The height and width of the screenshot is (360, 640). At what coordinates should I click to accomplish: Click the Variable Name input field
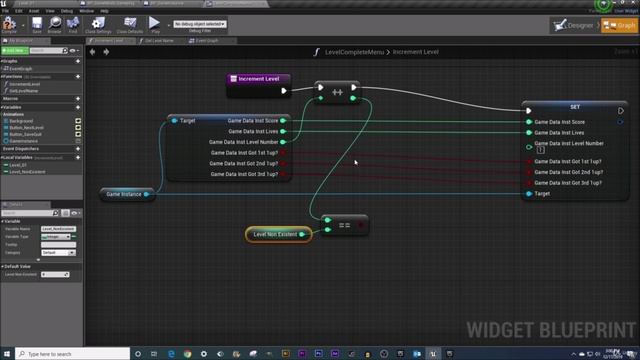pos(58,229)
